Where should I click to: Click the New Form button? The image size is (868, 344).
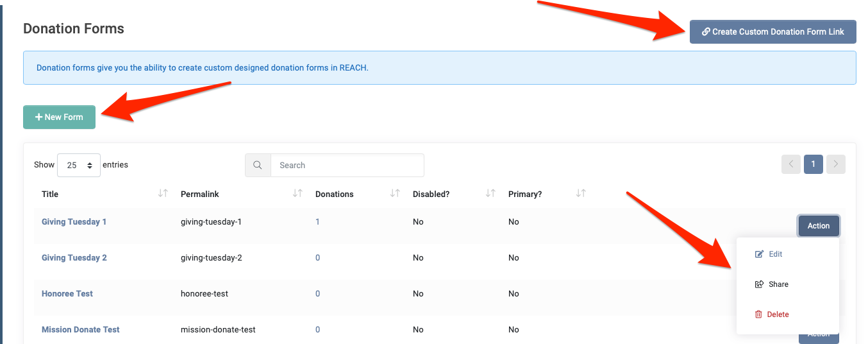pos(59,117)
